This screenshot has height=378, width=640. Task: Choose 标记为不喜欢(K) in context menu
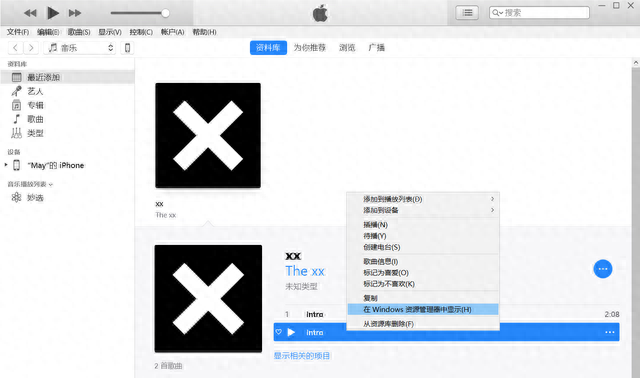(423, 284)
